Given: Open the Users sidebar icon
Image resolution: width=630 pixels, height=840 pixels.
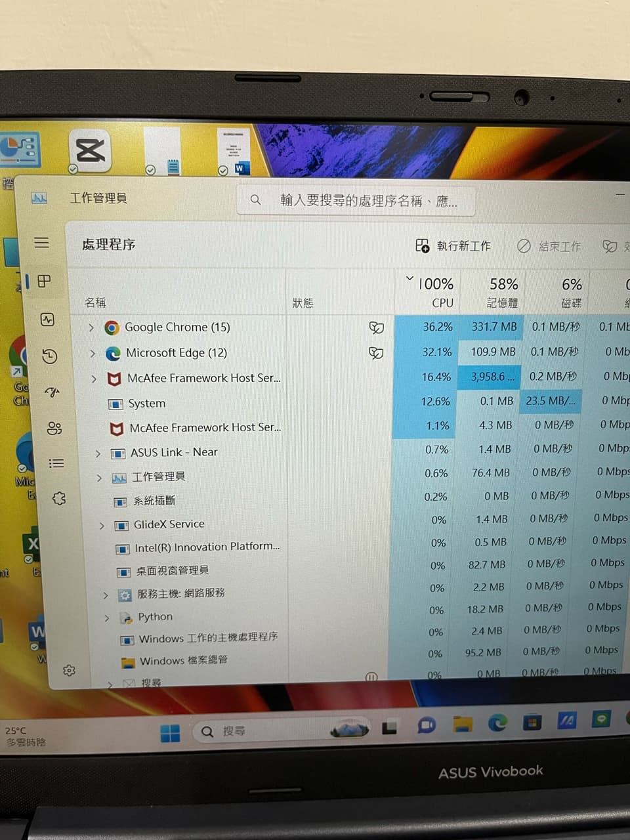Looking at the screenshot, I should 54,429.
